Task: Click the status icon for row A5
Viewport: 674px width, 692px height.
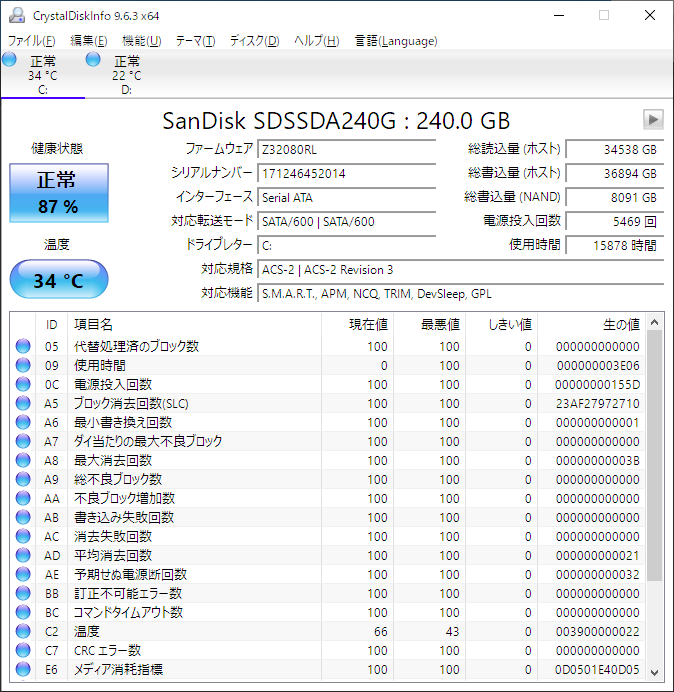Action: pyautogui.click(x=23, y=403)
